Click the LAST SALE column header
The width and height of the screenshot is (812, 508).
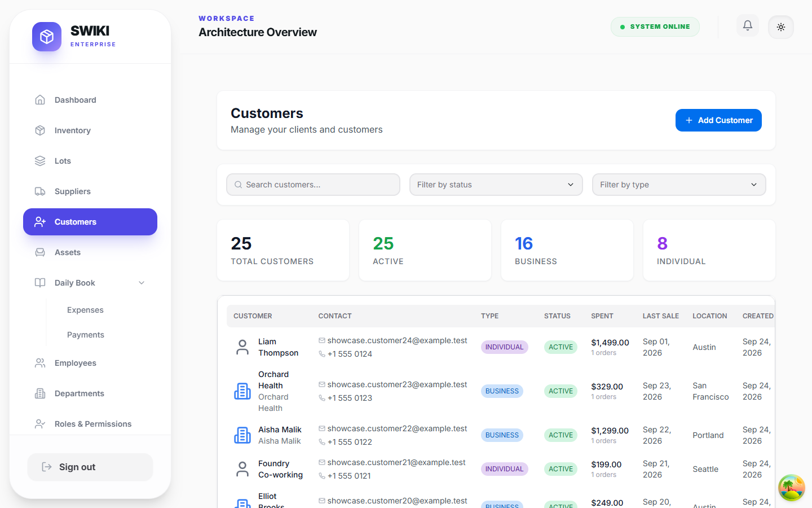(661, 316)
